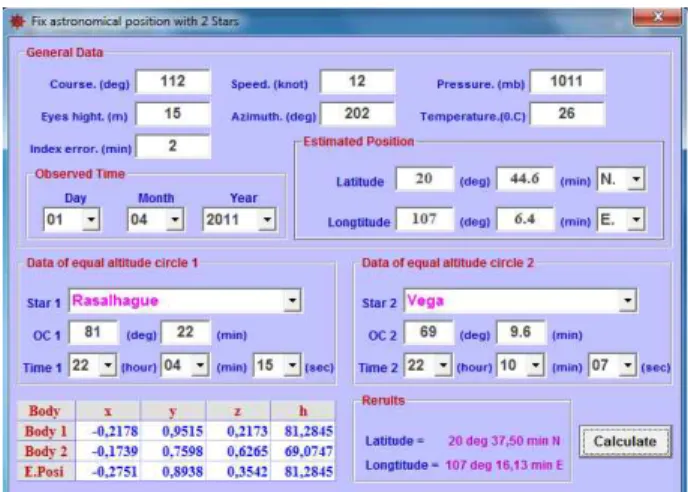Click the Body 2 z cell 0,6265

pyautogui.click(x=238, y=451)
